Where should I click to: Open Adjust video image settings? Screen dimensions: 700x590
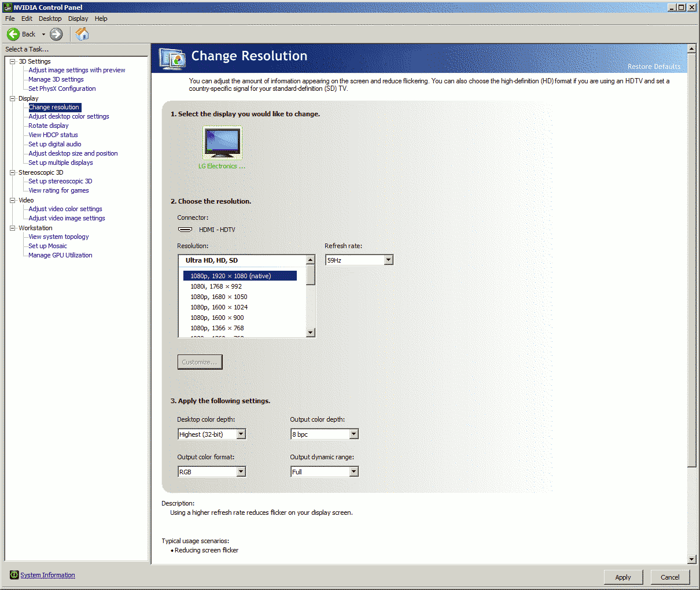point(67,218)
